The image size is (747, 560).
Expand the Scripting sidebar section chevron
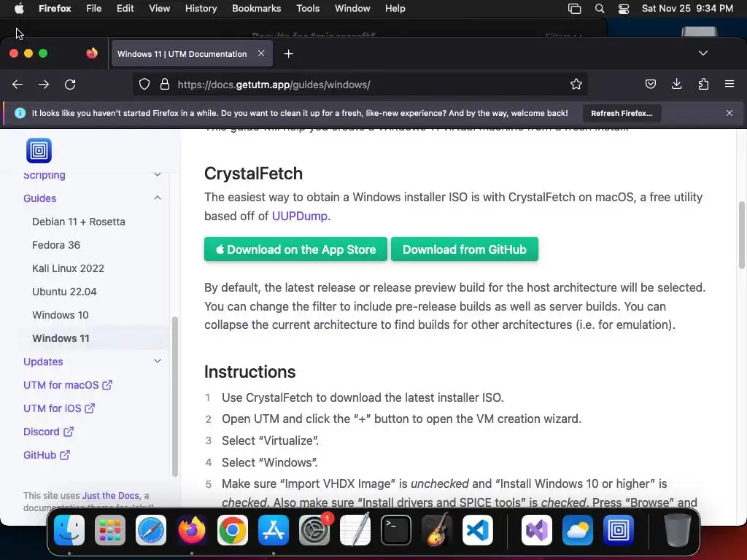(x=158, y=175)
